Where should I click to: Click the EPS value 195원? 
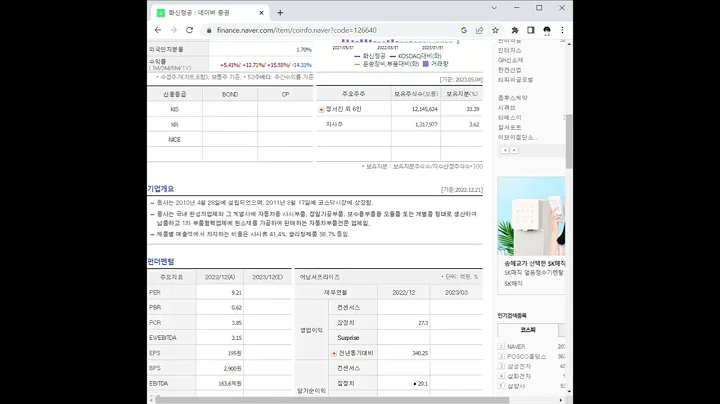(235, 353)
